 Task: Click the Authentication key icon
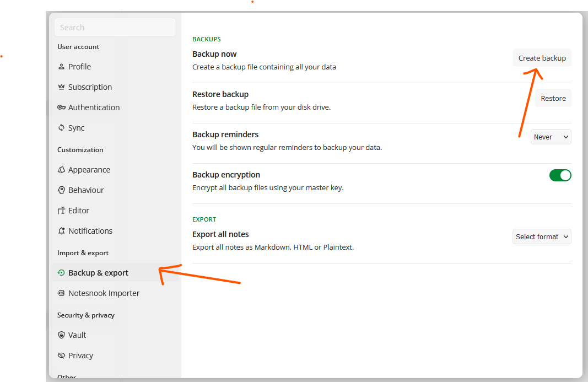pyautogui.click(x=61, y=107)
